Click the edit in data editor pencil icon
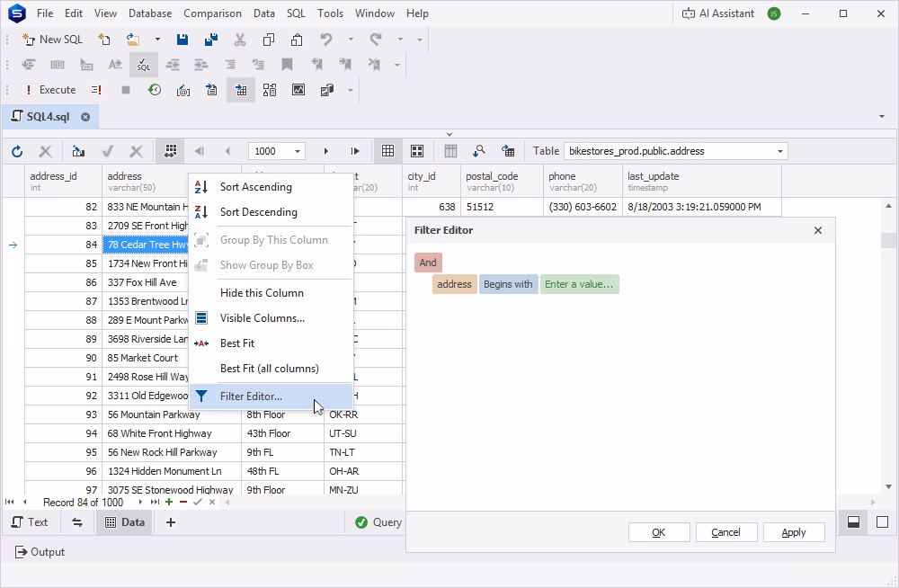Screen dimensions: 899x588 [x=78, y=151]
